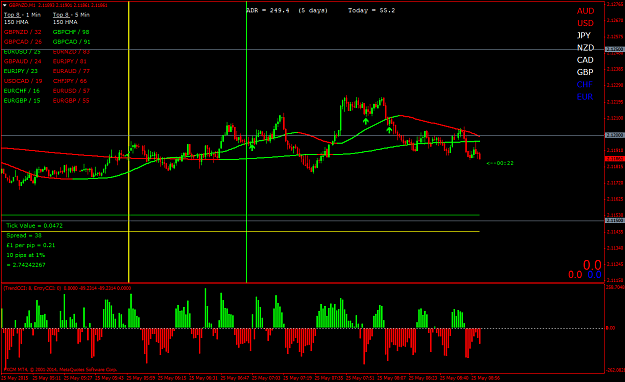625x382 pixels.
Task: Click the large red 0.0 value
Action: [x=592, y=265]
